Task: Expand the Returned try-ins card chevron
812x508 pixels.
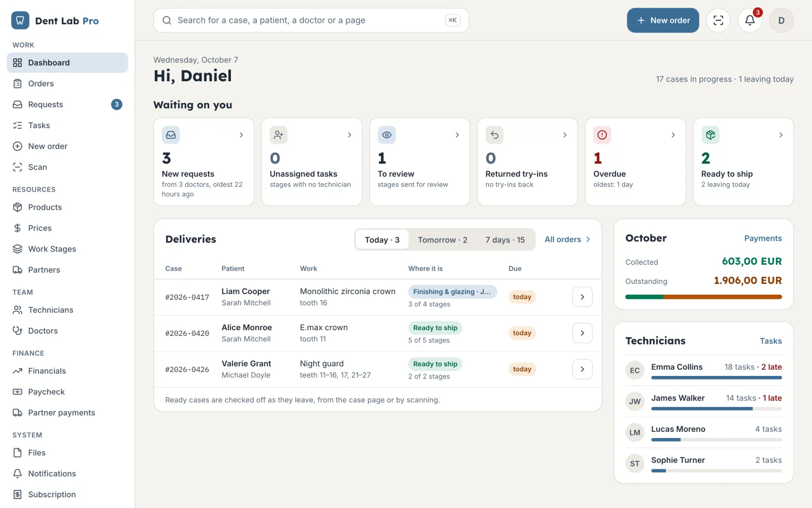Action: pyautogui.click(x=565, y=135)
